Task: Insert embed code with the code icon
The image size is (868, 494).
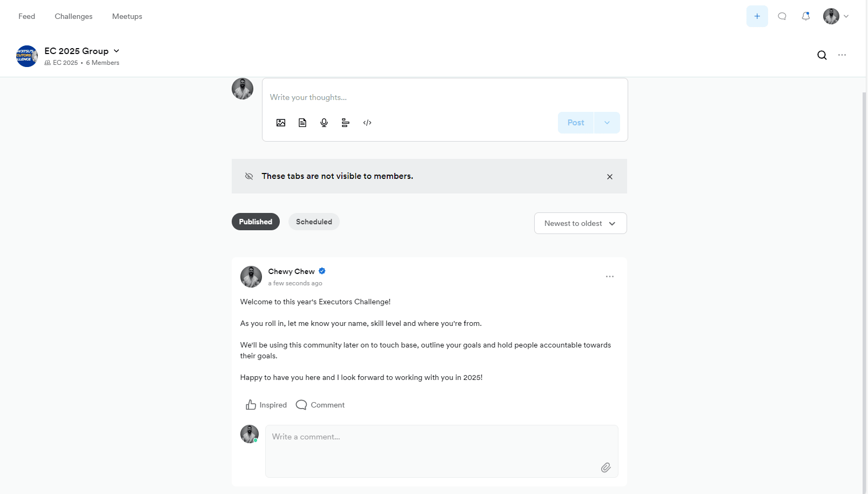Action: click(367, 123)
